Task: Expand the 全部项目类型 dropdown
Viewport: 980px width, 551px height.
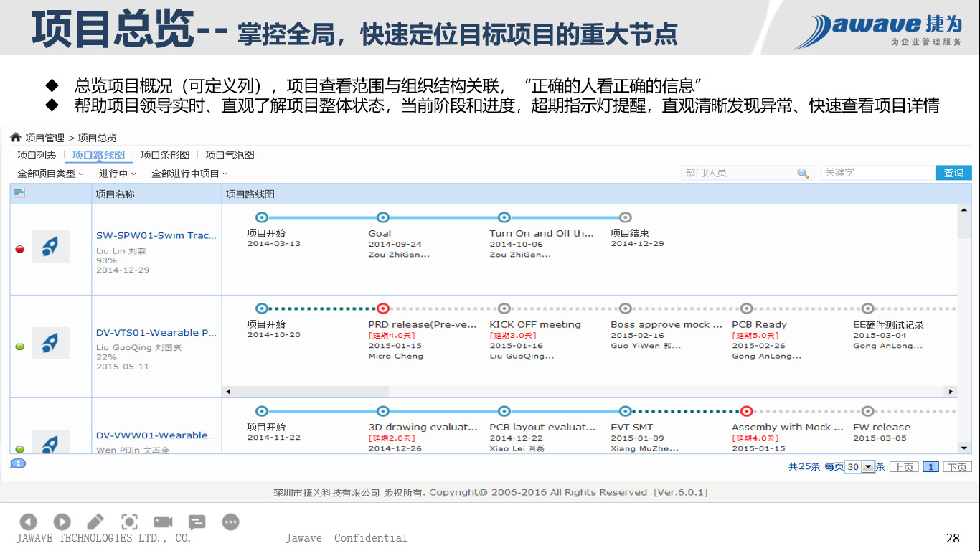Action: 50,174
